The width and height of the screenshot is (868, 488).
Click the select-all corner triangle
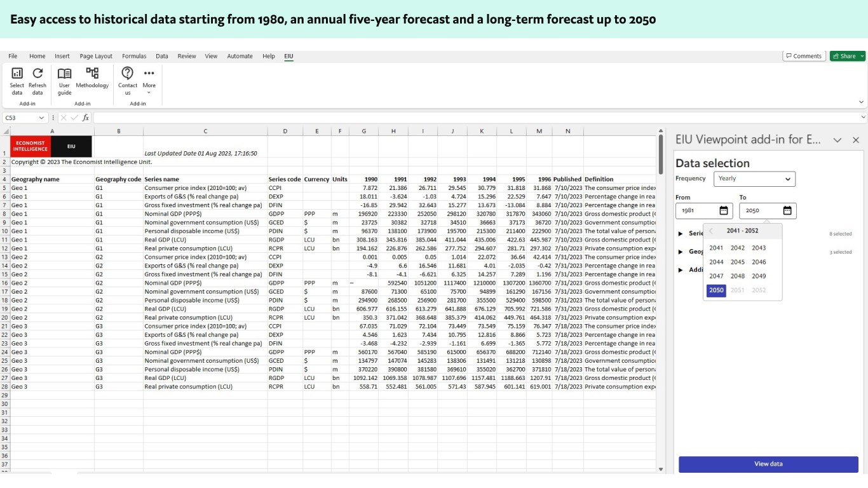6,131
